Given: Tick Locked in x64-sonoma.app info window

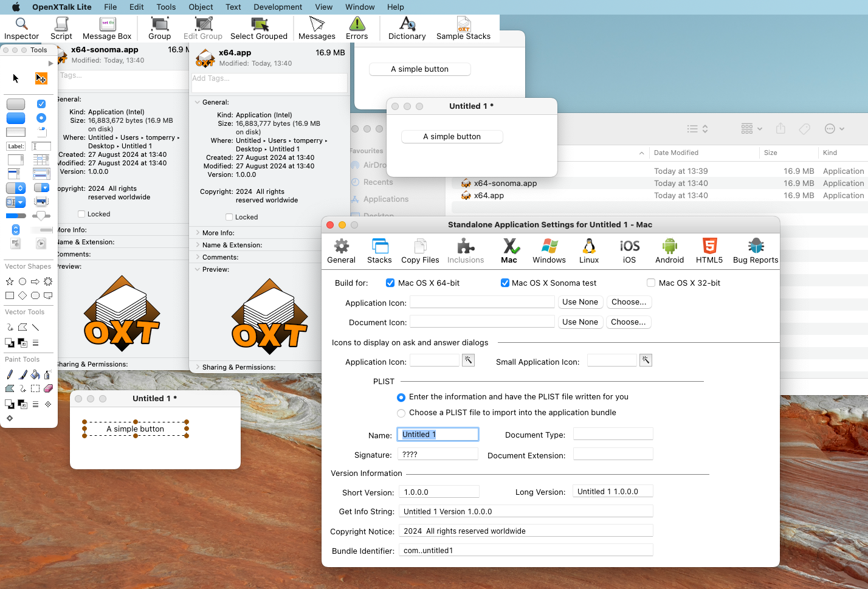Looking at the screenshot, I should (81, 214).
